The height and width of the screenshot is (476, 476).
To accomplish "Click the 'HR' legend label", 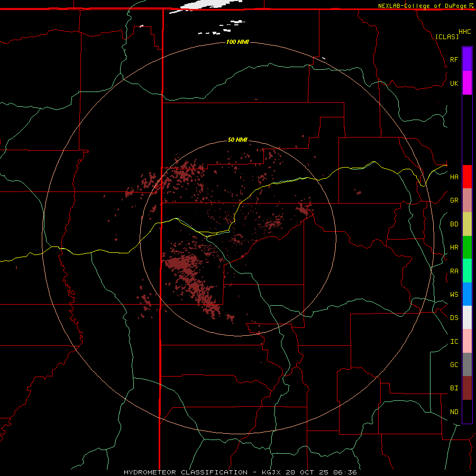I will [454, 248].
